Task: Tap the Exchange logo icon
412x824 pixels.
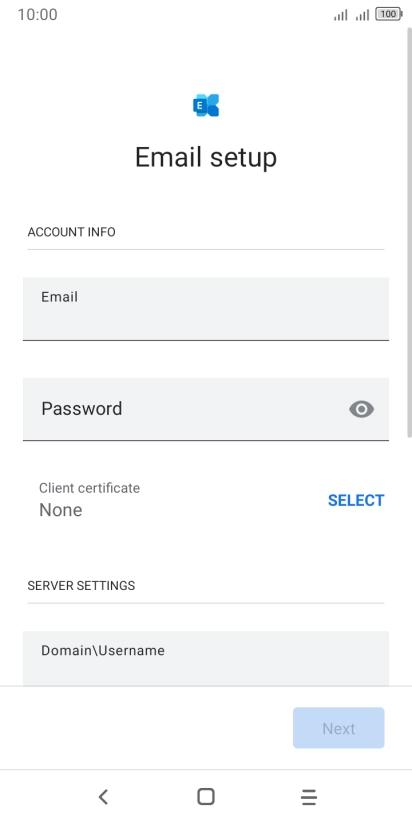Action: (x=206, y=105)
